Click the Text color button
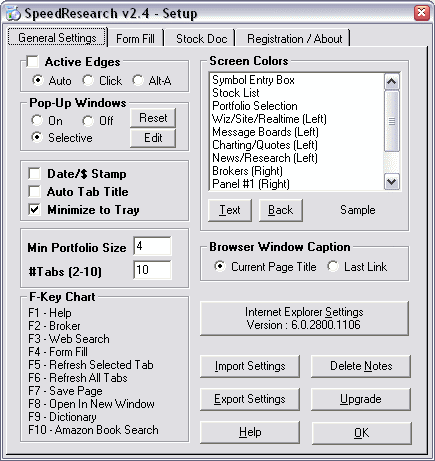This screenshot has height=461, width=435. pyautogui.click(x=230, y=210)
